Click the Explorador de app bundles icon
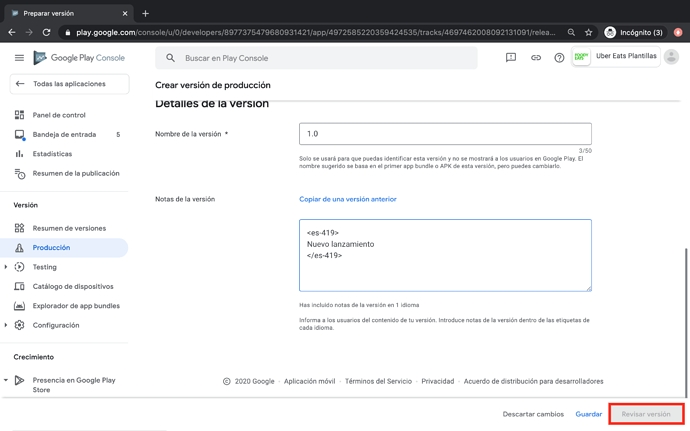 [x=19, y=306]
